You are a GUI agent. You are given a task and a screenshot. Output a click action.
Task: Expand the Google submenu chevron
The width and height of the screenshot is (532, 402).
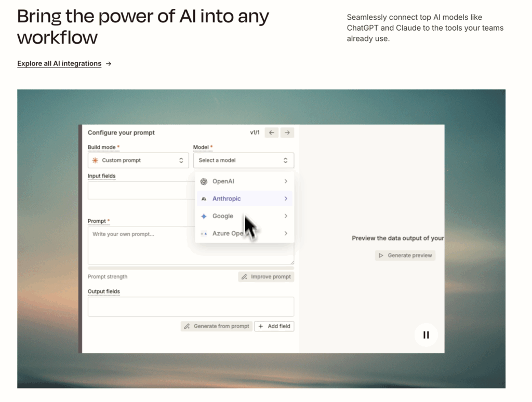click(286, 216)
